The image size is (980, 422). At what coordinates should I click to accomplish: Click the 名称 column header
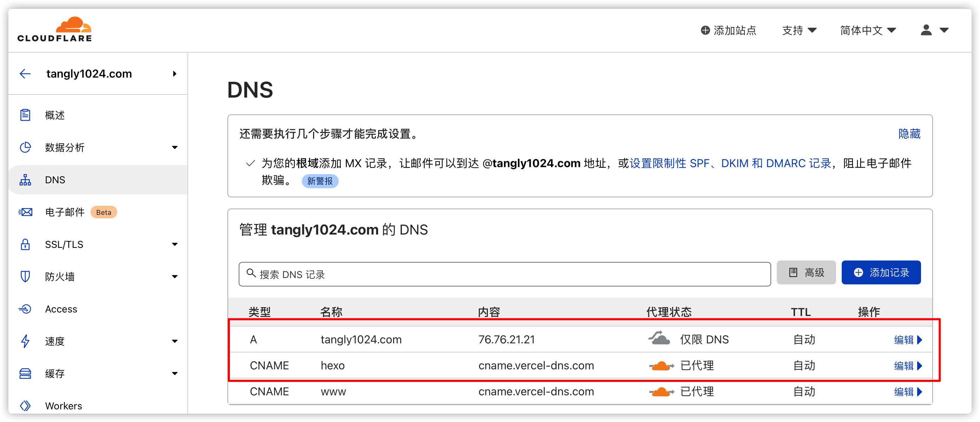pyautogui.click(x=331, y=312)
